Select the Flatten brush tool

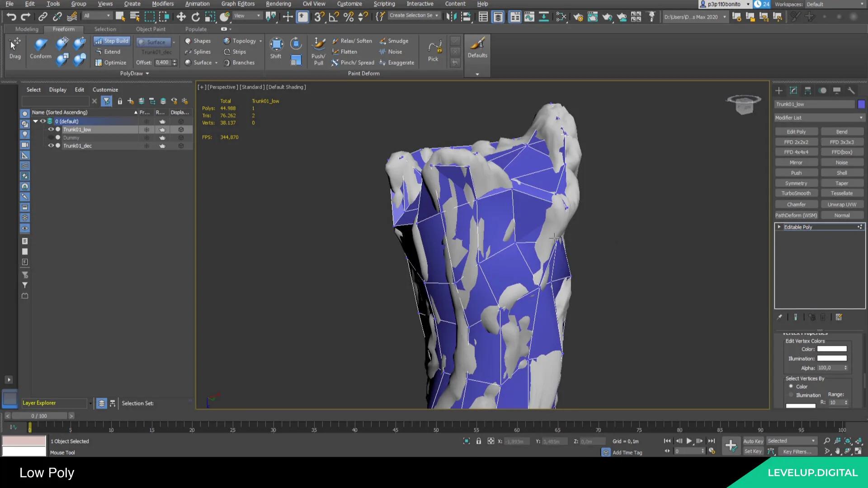(344, 52)
